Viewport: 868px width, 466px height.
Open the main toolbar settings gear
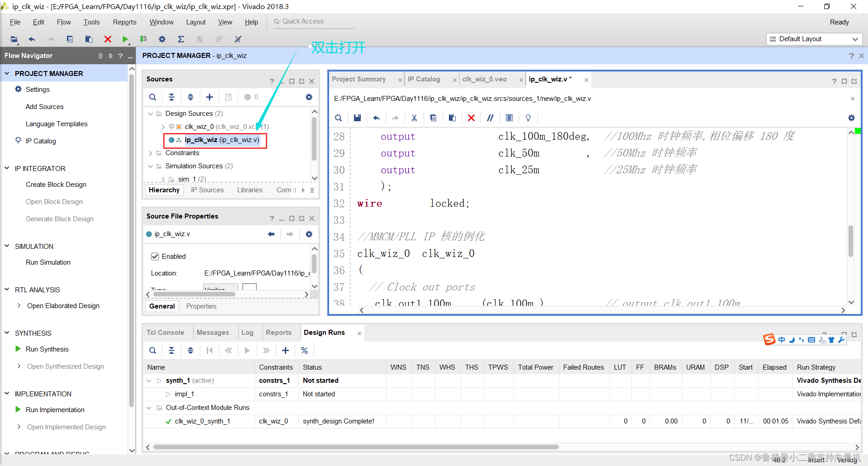[162, 39]
